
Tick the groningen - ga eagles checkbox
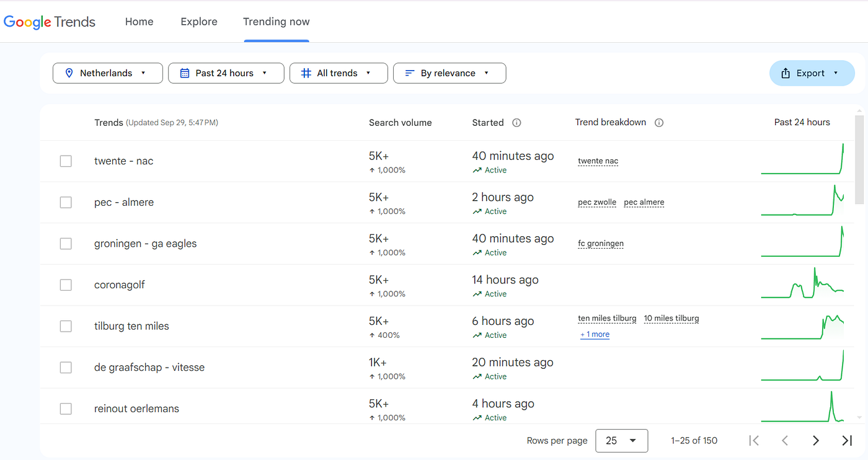pyautogui.click(x=66, y=244)
